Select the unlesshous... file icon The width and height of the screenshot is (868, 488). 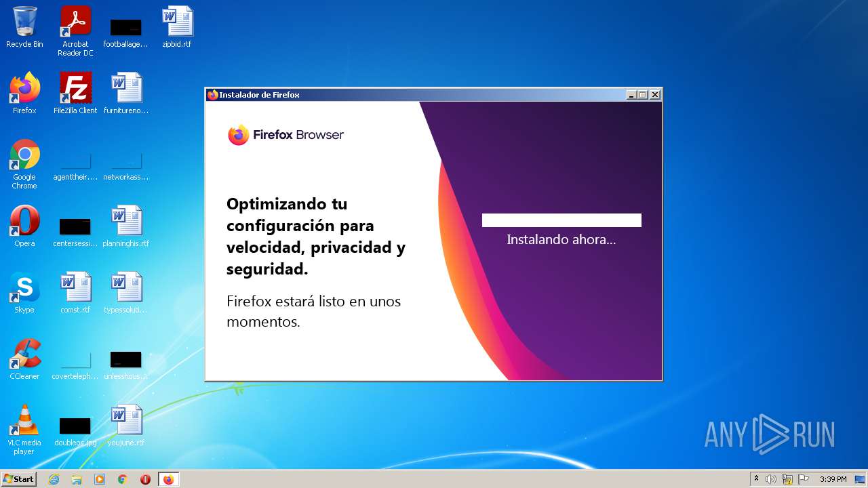126,365
